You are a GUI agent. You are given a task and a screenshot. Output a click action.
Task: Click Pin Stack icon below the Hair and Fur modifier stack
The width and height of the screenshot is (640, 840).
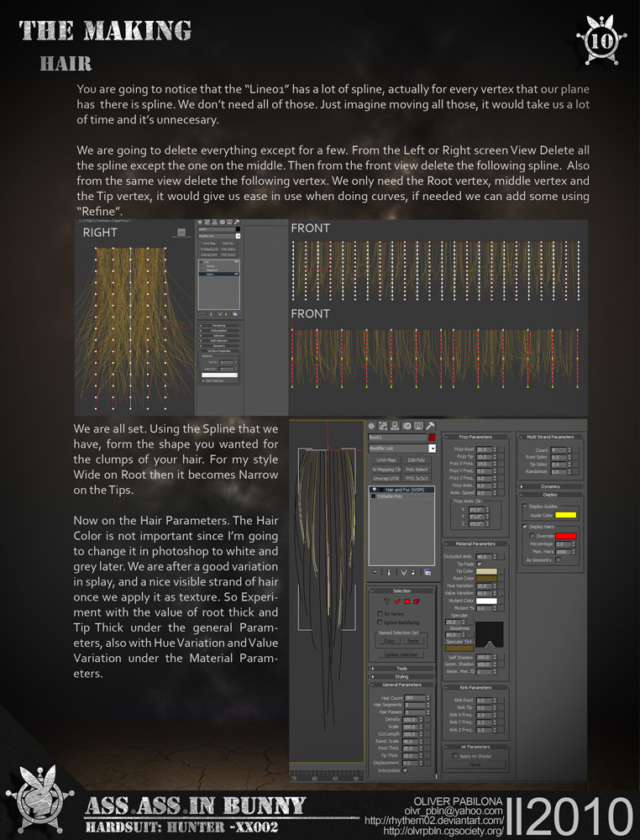click(375, 573)
